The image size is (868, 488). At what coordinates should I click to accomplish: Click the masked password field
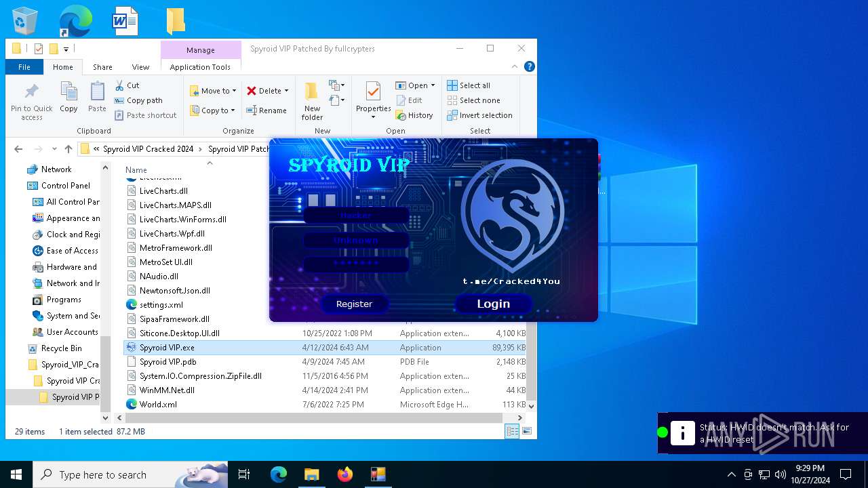356,264
